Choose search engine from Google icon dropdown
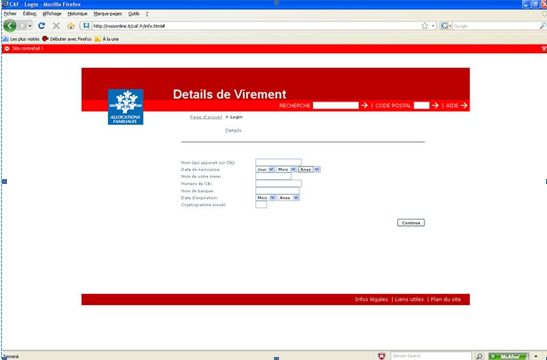Image resolution: width=547 pixels, height=360 pixels. pyautogui.click(x=446, y=26)
